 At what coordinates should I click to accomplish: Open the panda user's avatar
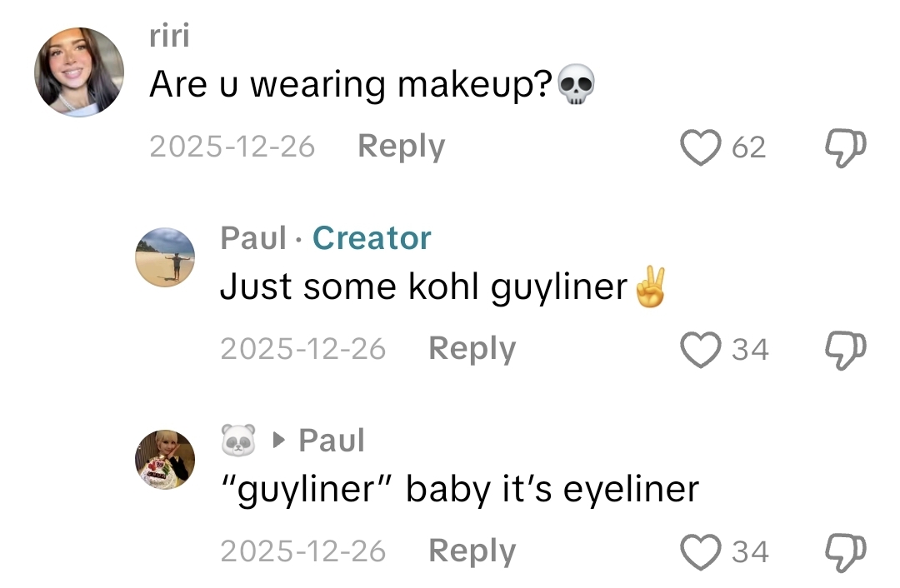point(165,459)
